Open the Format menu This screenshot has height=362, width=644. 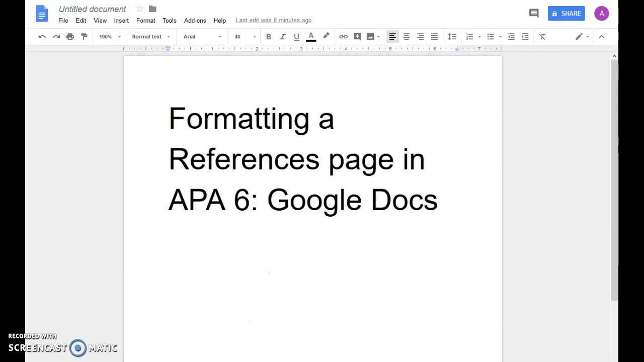click(145, 21)
